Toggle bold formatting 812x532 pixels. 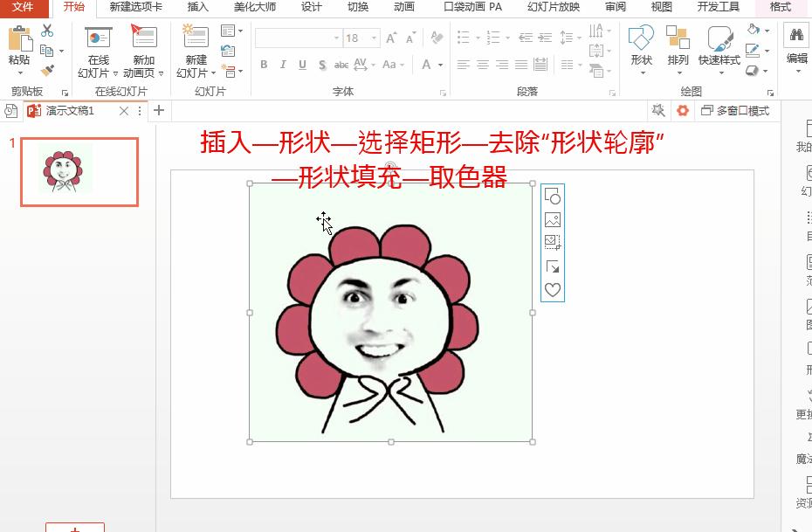pos(264,65)
